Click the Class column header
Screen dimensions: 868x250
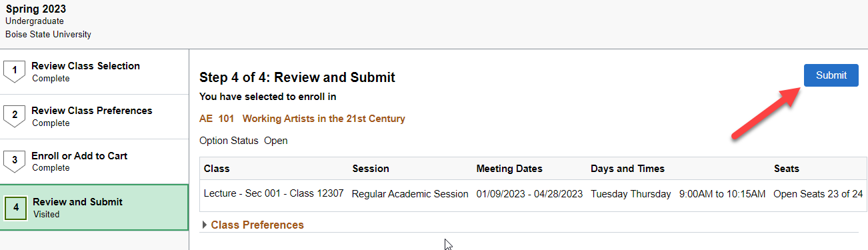(x=217, y=169)
